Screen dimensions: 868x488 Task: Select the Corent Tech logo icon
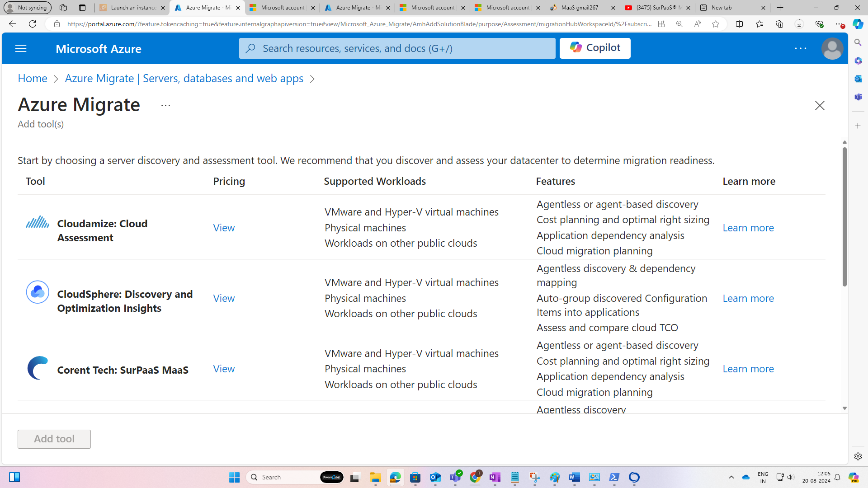[x=38, y=368]
